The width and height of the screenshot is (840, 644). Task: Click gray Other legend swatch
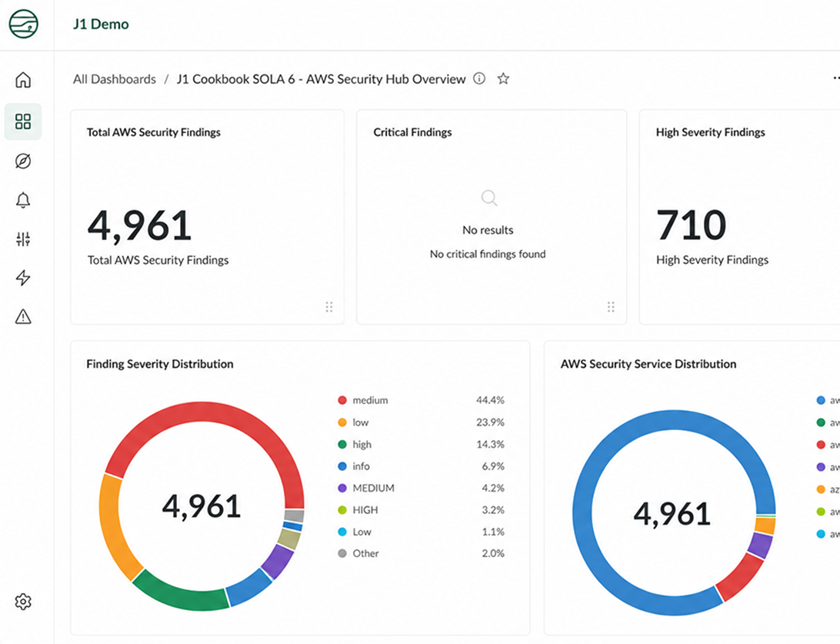click(342, 553)
